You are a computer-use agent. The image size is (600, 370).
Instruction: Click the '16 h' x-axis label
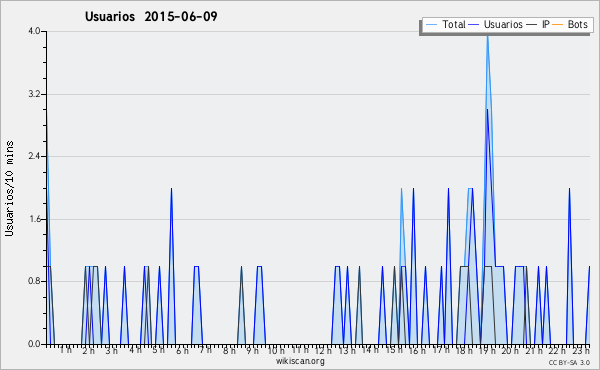pyautogui.click(x=417, y=350)
